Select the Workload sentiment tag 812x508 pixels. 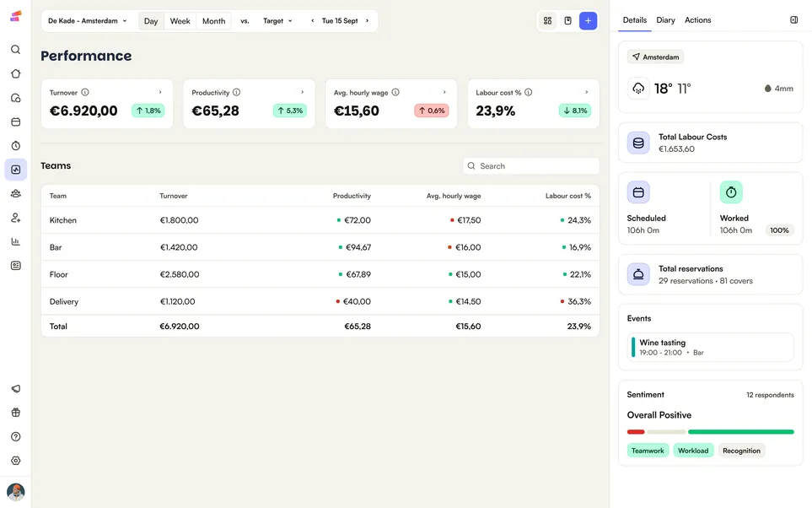[x=693, y=451]
